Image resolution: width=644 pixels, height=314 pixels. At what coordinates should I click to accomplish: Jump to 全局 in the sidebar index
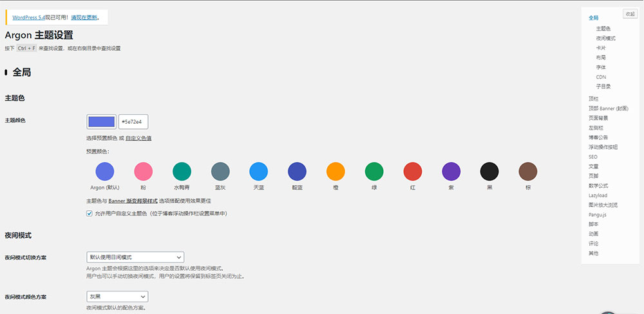(x=594, y=18)
